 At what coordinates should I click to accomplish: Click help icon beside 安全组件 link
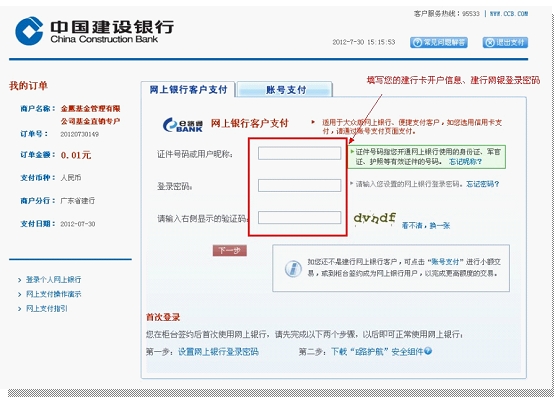[x=428, y=351]
